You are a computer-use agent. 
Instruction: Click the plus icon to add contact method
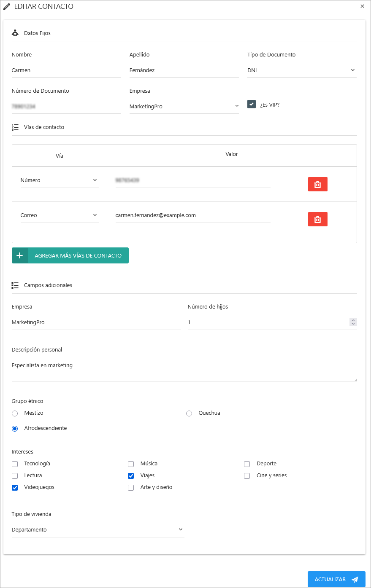(x=20, y=255)
